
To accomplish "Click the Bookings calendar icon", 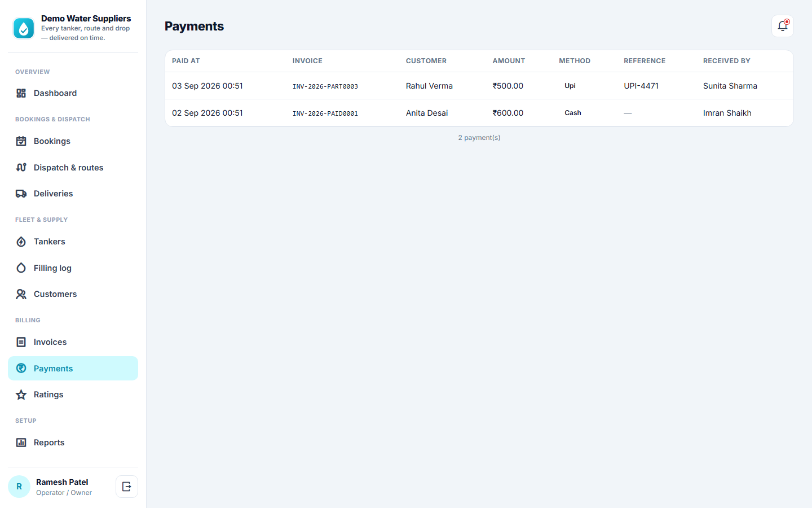I will 21,141.
